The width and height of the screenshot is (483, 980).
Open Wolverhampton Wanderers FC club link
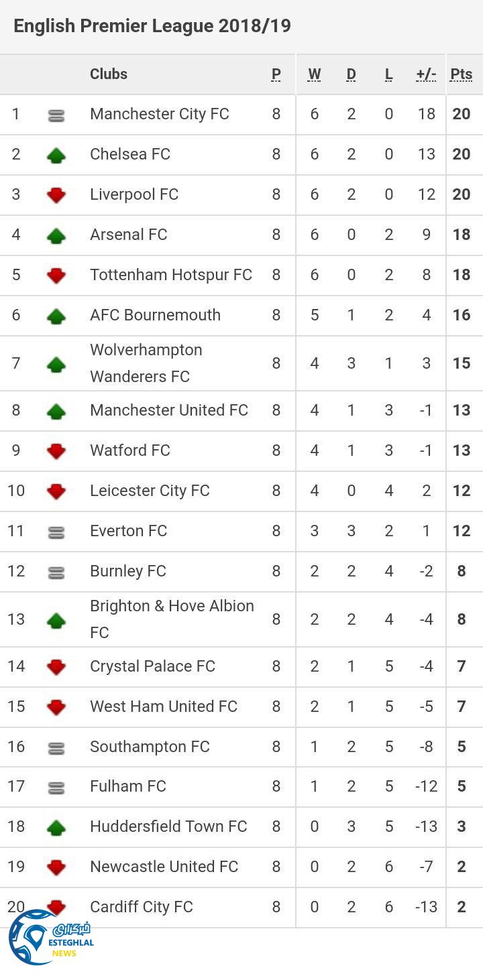tap(146, 363)
